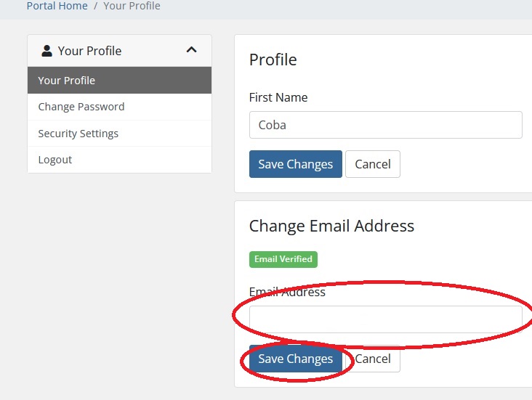Open Security Settings from the sidebar

[x=78, y=134]
